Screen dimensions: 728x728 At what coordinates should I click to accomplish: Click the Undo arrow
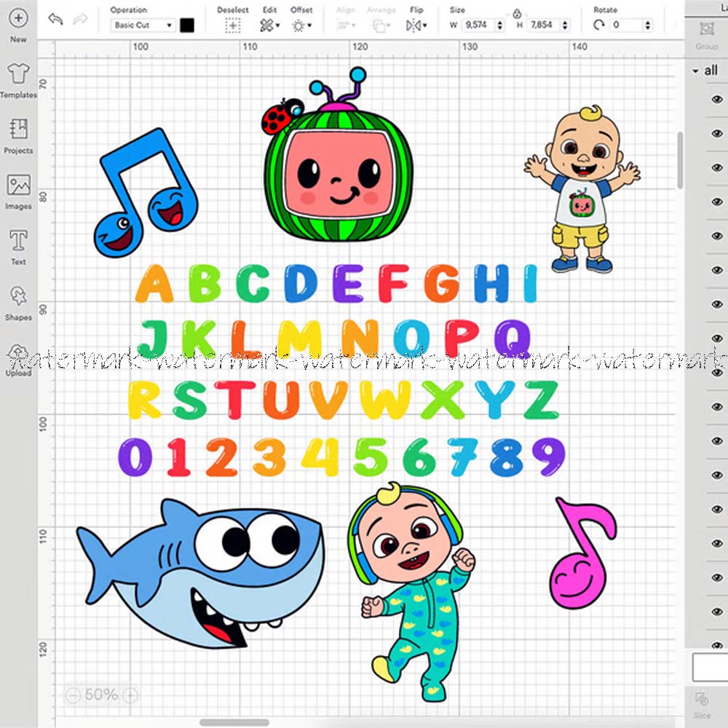[x=55, y=20]
